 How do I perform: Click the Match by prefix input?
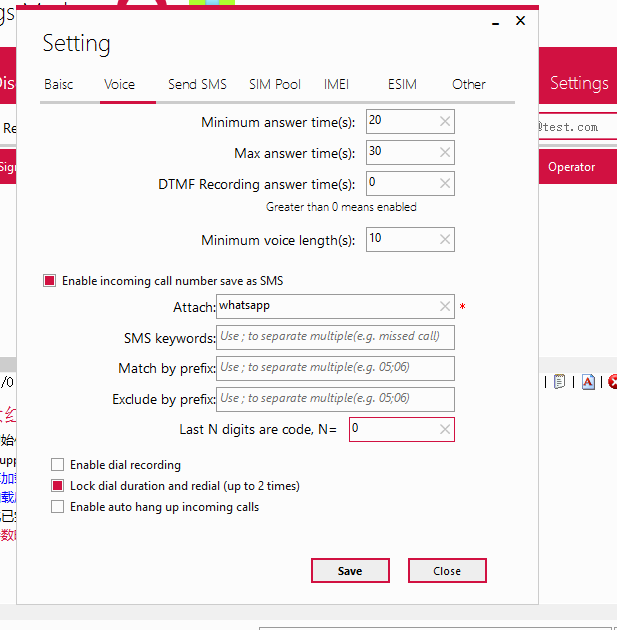pos(335,368)
